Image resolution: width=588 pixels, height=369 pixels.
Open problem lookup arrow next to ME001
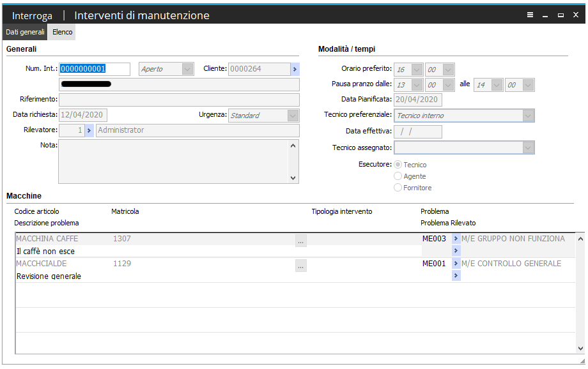456,264
